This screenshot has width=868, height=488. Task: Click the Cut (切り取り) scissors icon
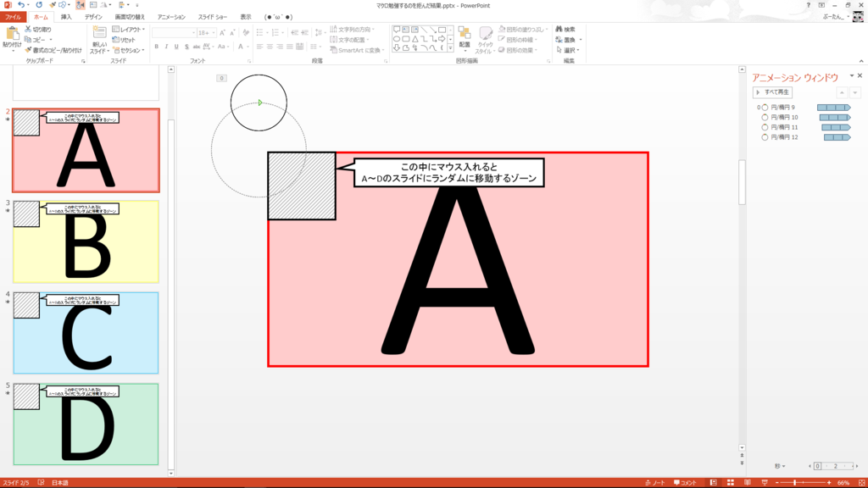[x=28, y=30]
